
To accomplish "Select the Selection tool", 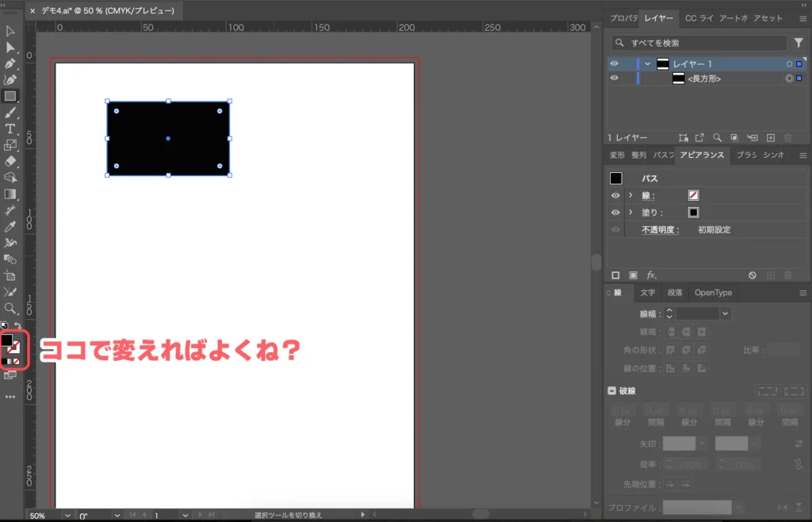I will pyautogui.click(x=10, y=30).
